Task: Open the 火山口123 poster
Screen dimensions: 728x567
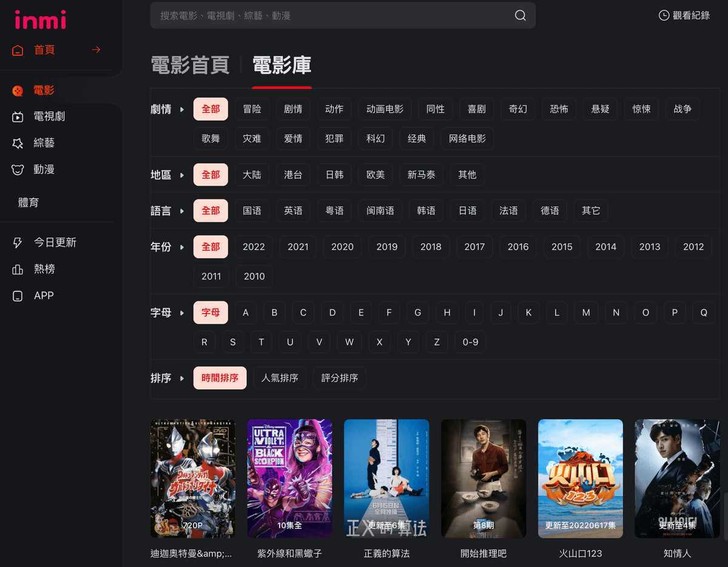Action: 581,478
